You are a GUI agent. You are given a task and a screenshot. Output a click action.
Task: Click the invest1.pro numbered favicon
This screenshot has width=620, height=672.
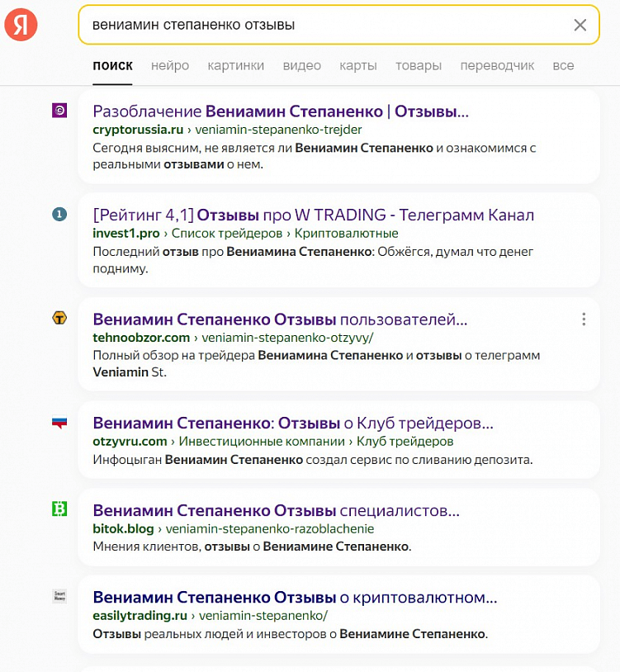click(x=59, y=212)
